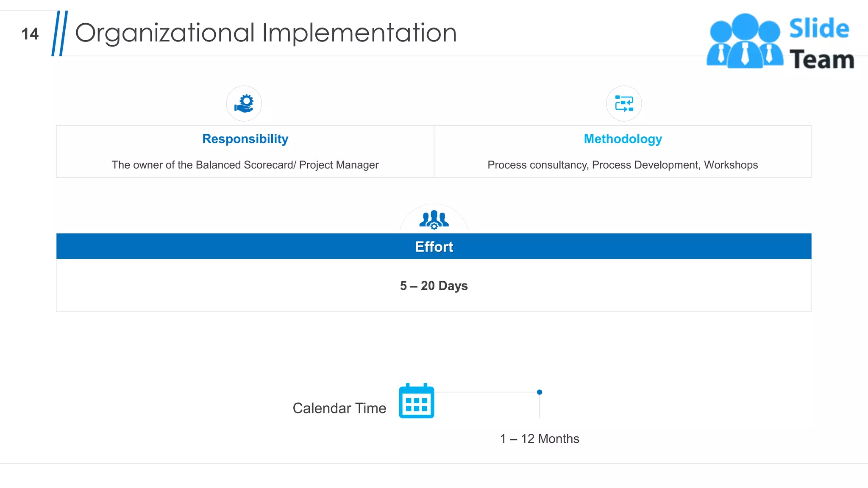Click the blue timeline dot marker
This screenshot has width=868, height=488.
click(540, 392)
